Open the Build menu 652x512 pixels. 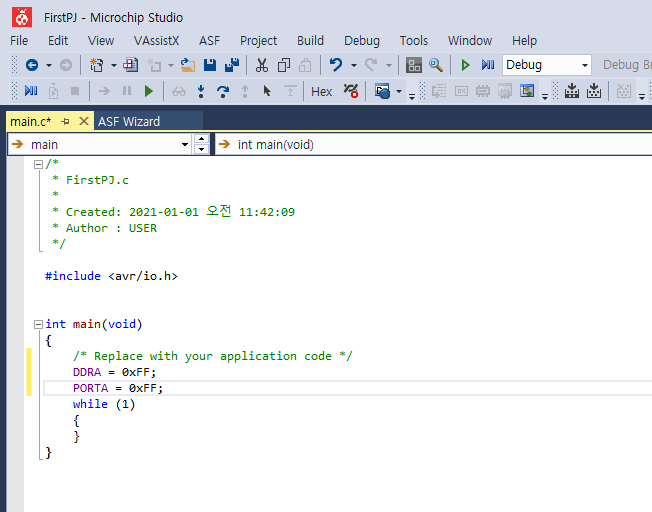click(310, 40)
